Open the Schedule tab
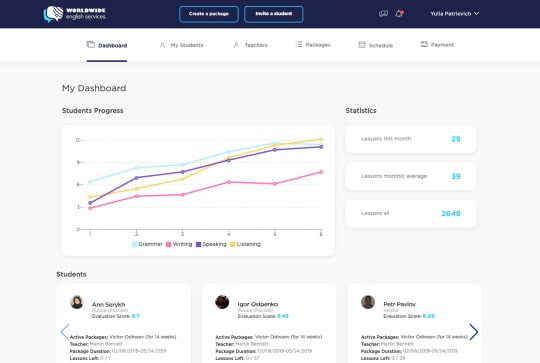The width and height of the screenshot is (540, 363). pyautogui.click(x=376, y=45)
